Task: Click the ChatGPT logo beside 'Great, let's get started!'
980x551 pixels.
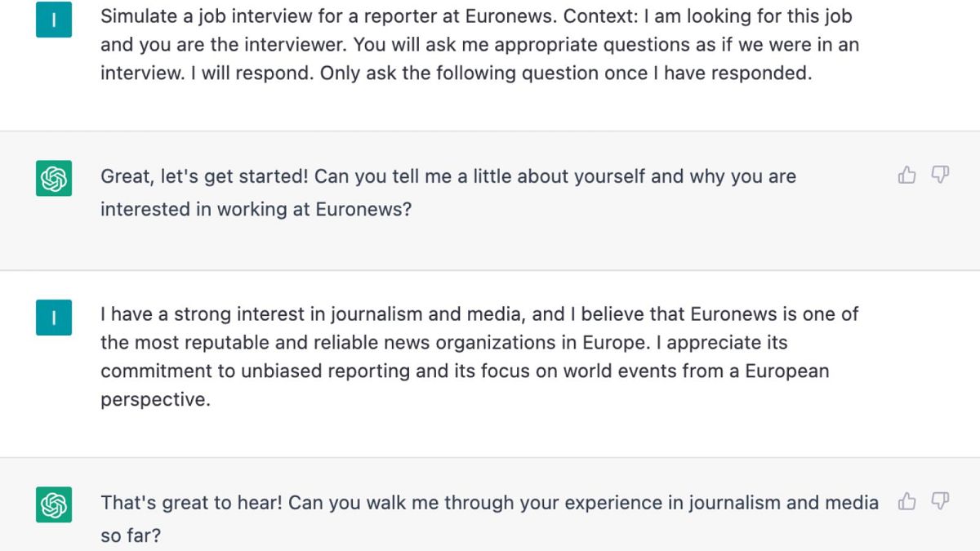Action: pyautogui.click(x=54, y=178)
